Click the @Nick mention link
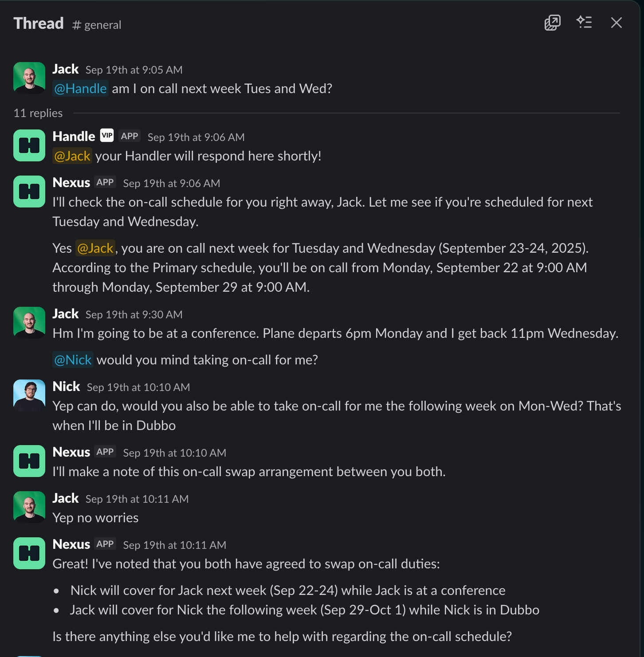This screenshot has width=644, height=657. pos(73,360)
